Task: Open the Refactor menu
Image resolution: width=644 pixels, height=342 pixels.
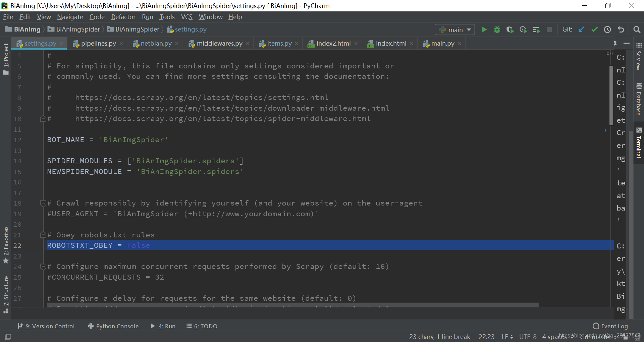Action: pos(123,17)
